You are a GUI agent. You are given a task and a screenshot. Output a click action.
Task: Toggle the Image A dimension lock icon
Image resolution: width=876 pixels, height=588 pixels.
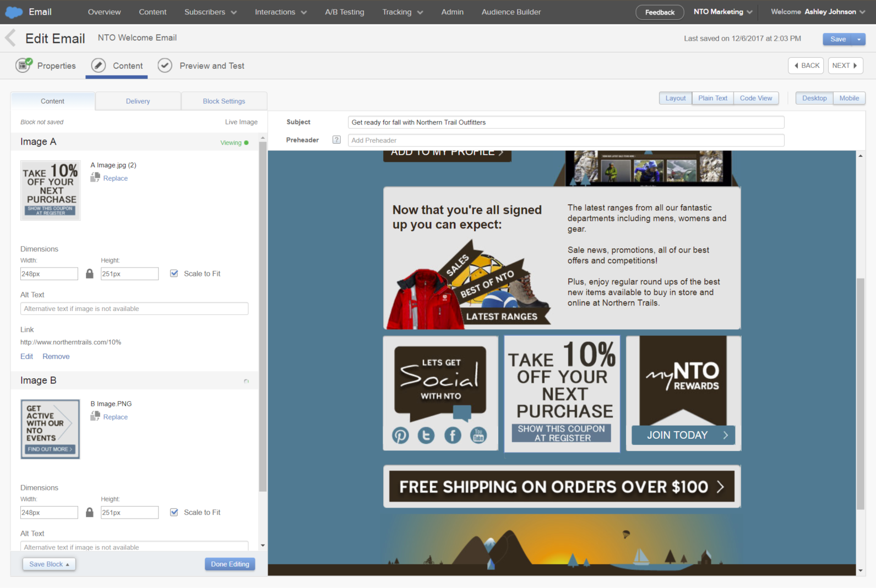90,274
